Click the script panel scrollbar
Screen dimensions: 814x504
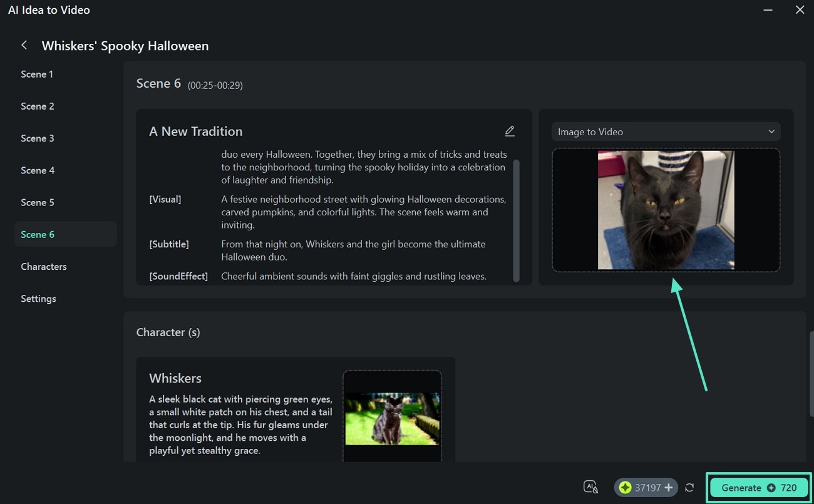(x=516, y=220)
